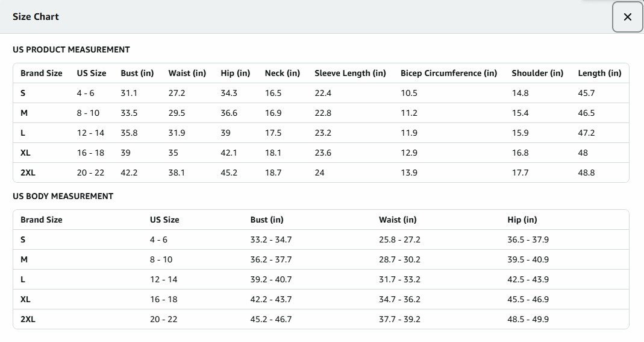Image resolution: width=644 pixels, height=342 pixels.
Task: Select the Sleeve Length (in) column header
Action: coord(350,73)
